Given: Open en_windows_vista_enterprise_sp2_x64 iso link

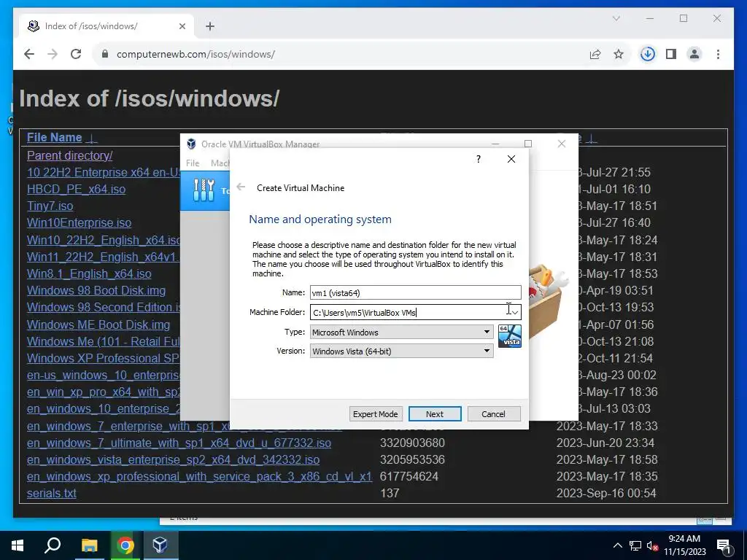Looking at the screenshot, I should pyautogui.click(x=174, y=460).
